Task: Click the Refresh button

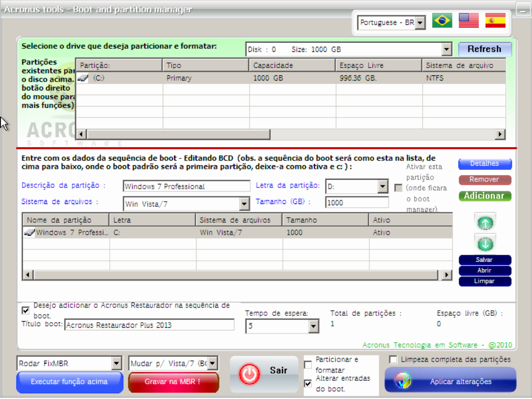Action: (x=485, y=49)
